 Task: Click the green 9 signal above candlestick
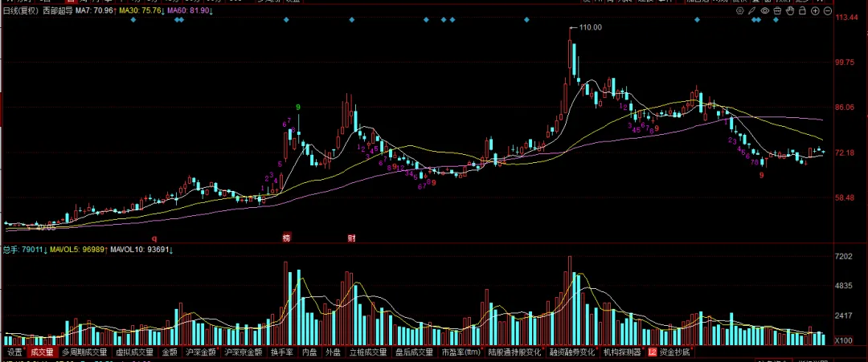298,107
